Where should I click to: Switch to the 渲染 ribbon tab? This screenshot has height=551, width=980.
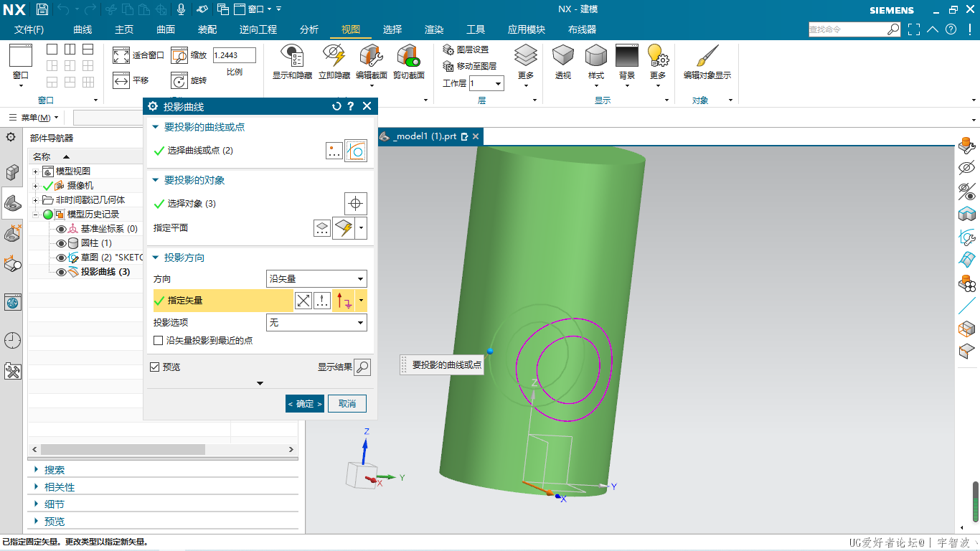pos(434,29)
